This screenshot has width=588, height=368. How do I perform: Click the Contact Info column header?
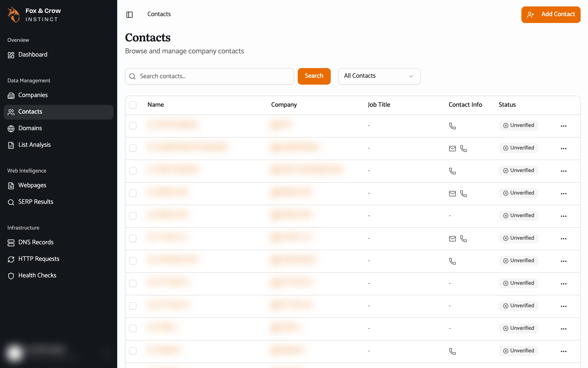(x=465, y=105)
